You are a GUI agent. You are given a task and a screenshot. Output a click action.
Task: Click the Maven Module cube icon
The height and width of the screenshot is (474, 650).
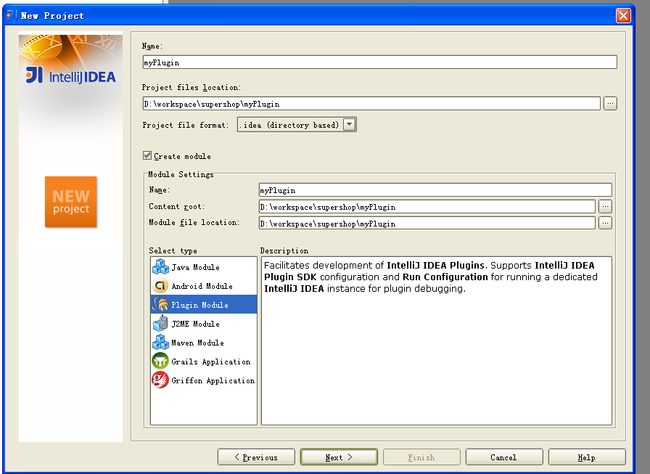click(160, 343)
